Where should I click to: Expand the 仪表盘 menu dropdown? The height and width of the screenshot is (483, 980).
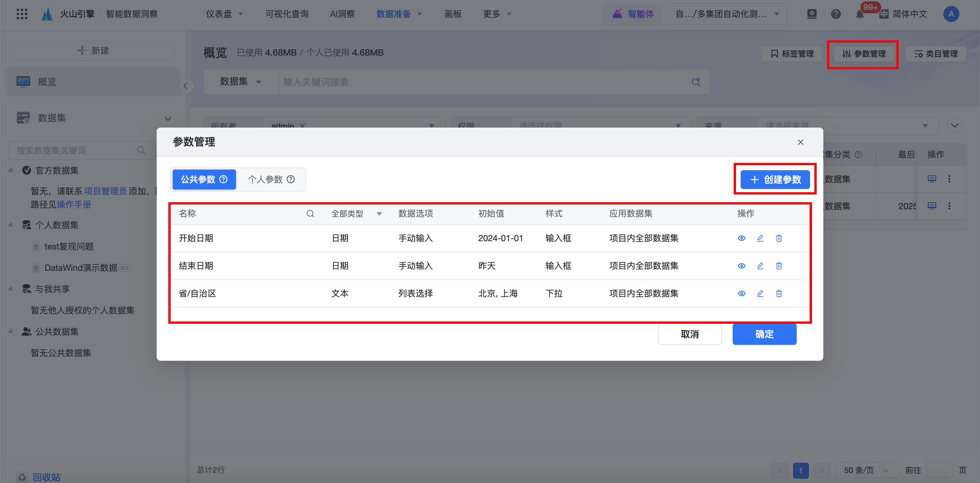click(224, 14)
